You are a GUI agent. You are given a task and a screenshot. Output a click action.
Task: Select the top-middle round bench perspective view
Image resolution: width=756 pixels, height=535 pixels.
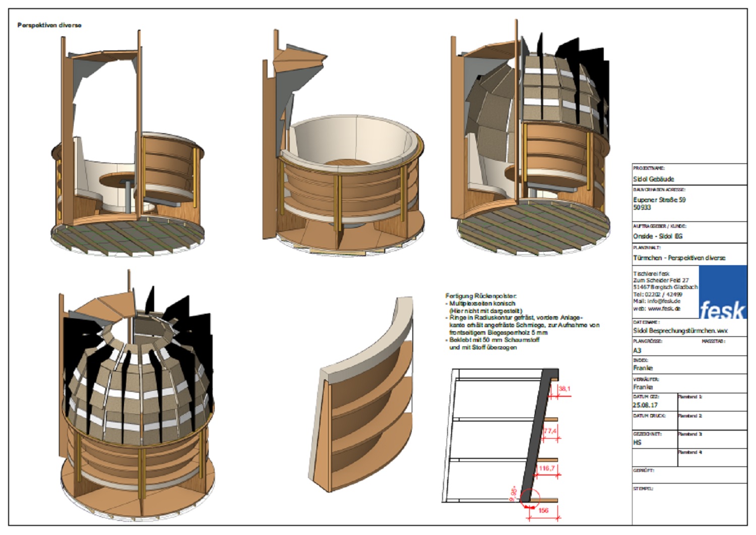coord(343,151)
